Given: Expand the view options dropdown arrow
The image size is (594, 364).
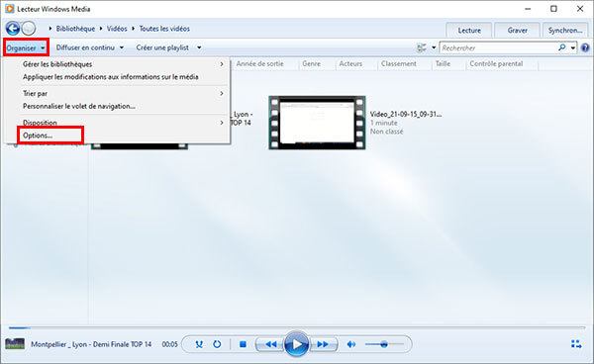Looking at the screenshot, I should (434, 47).
